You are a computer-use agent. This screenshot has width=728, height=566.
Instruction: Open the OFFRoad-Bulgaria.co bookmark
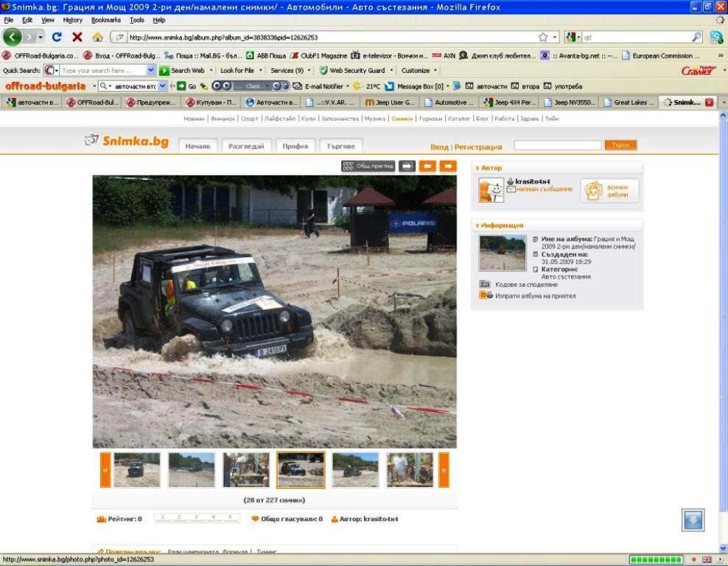(x=41, y=56)
